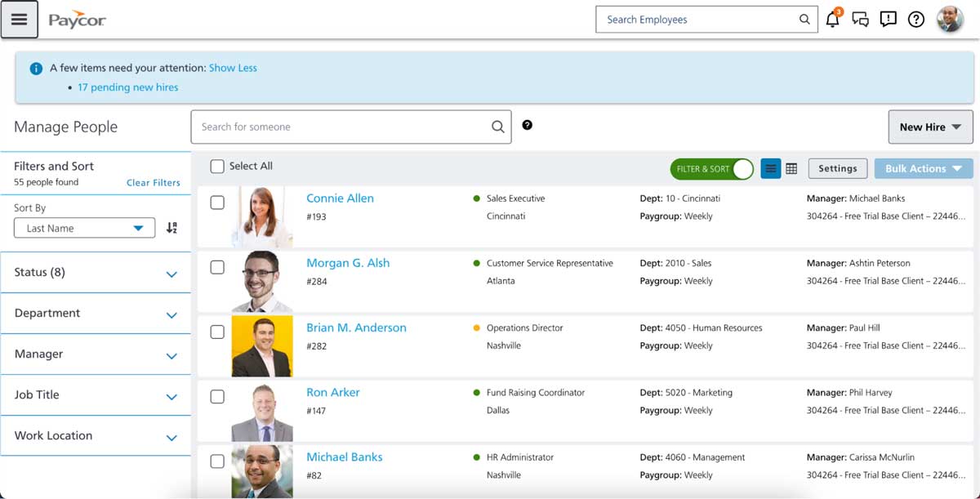Click the sort order arrows beside Last Name
This screenshot has width=980, height=499.
171,228
